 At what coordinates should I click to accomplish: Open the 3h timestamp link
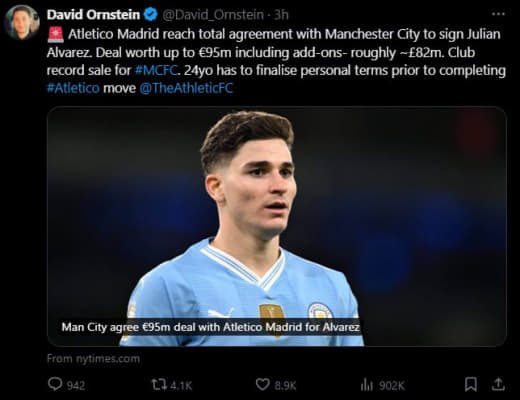[x=281, y=15]
